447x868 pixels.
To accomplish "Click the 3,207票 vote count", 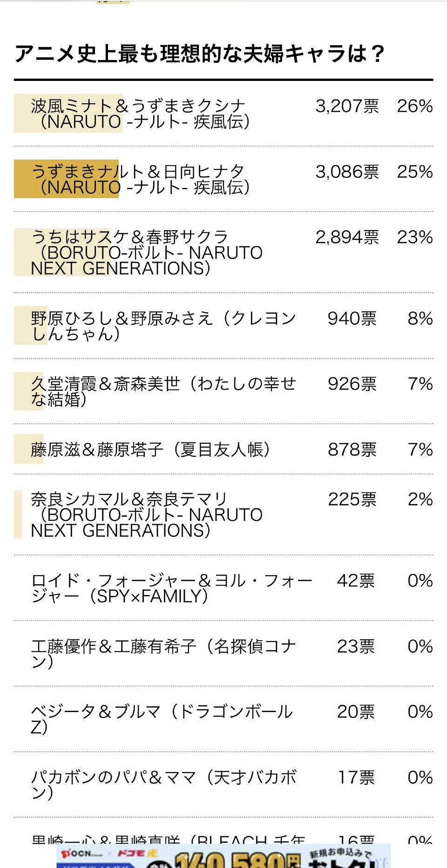I will [347, 107].
